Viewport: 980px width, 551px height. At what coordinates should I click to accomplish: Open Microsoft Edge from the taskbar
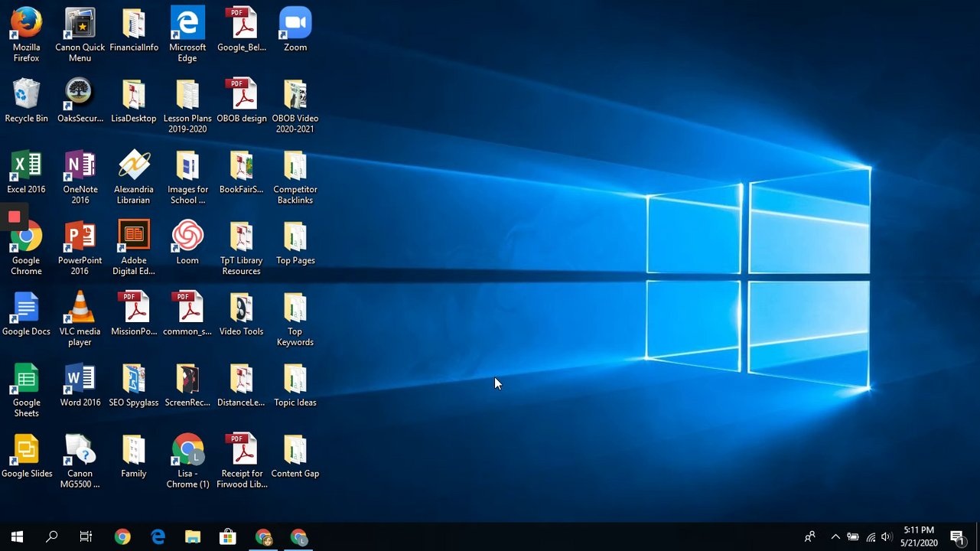point(158,536)
